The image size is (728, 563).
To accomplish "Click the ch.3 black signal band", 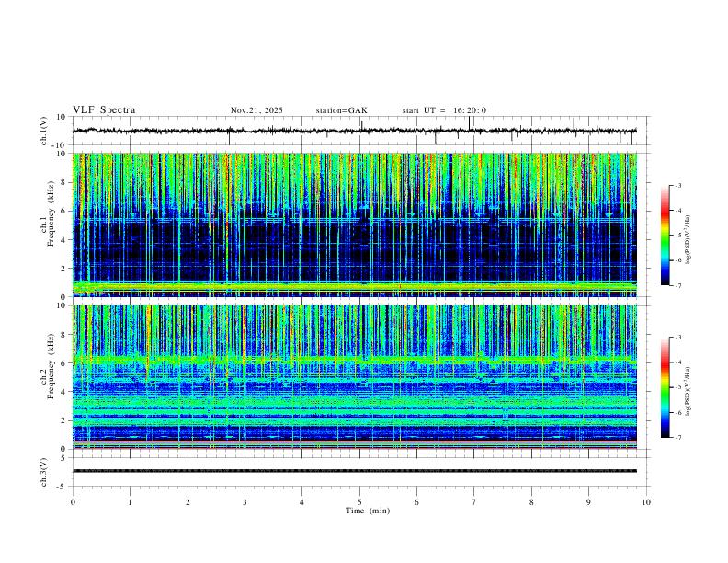I will [x=354, y=471].
